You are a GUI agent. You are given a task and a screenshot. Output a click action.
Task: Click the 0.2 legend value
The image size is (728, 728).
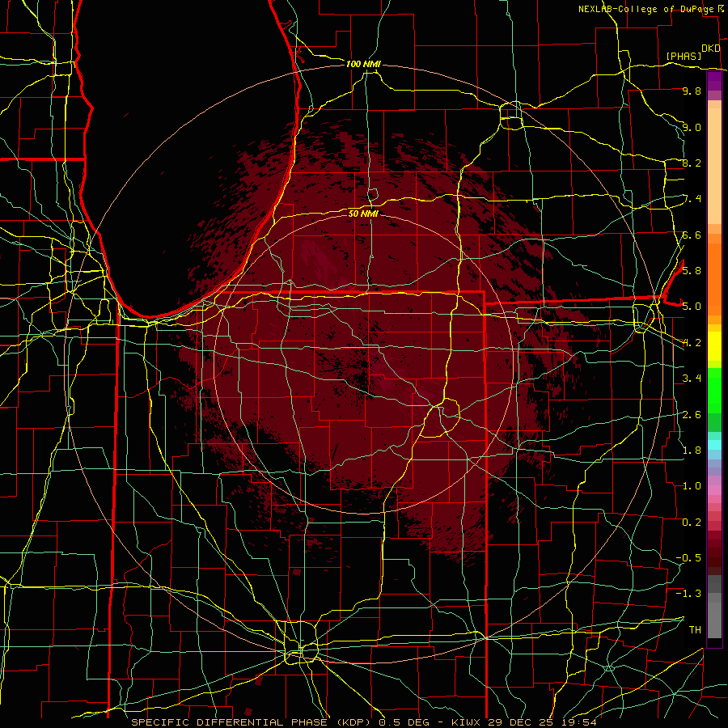(692, 522)
